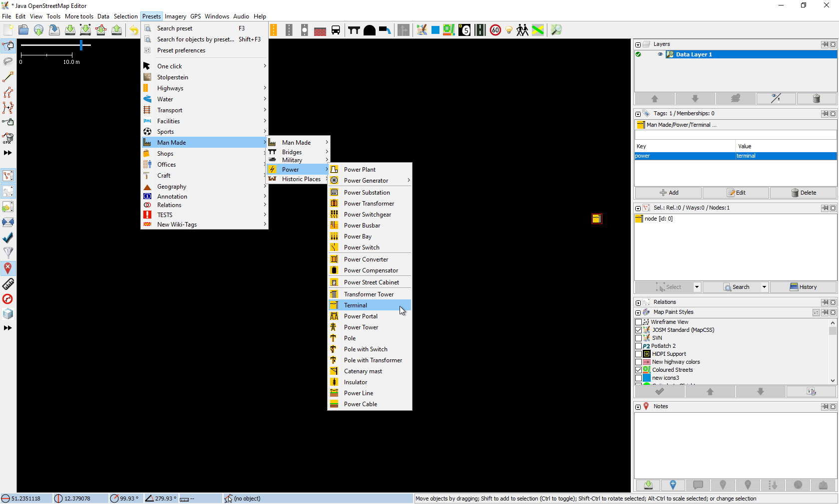Uncheck the Coloured Streets style
The image size is (839, 504).
(x=638, y=370)
